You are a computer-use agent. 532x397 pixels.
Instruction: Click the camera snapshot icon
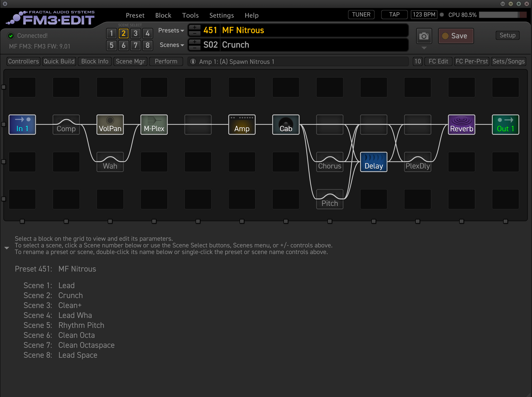tap(424, 36)
